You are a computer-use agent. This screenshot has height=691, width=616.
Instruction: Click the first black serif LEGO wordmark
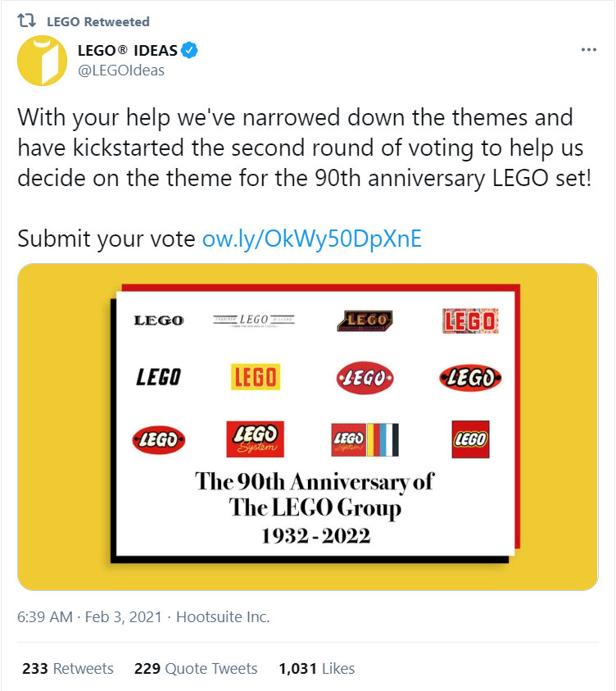point(159,320)
